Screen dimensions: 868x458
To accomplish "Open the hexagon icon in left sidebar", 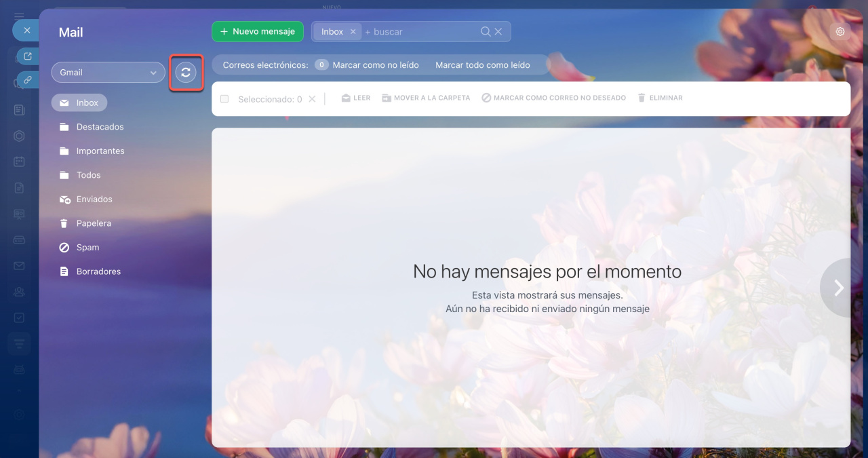I will [19, 136].
